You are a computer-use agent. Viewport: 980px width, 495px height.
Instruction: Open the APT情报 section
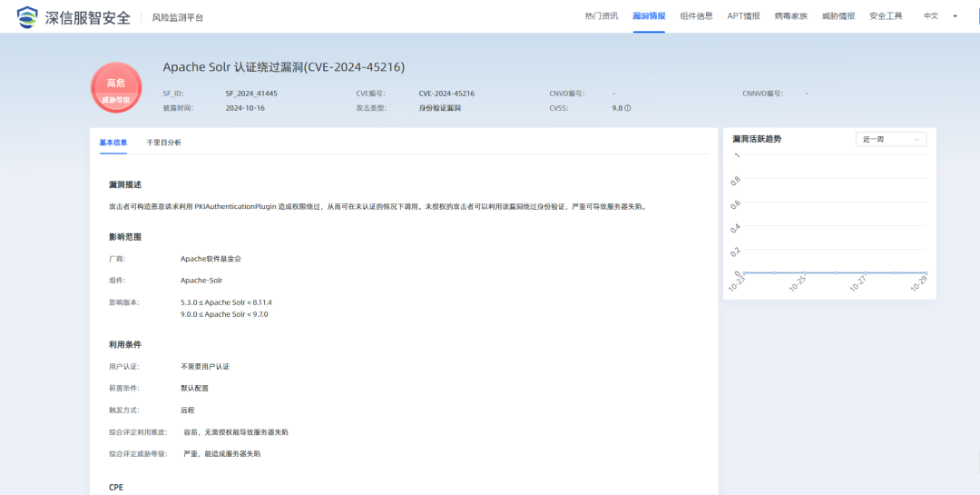point(744,16)
